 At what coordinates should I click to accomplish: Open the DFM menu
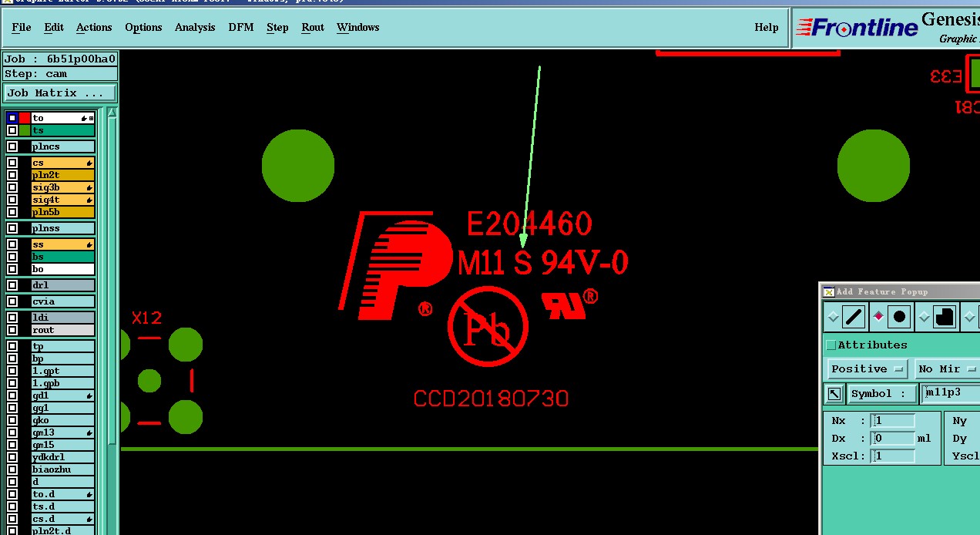pos(241,27)
